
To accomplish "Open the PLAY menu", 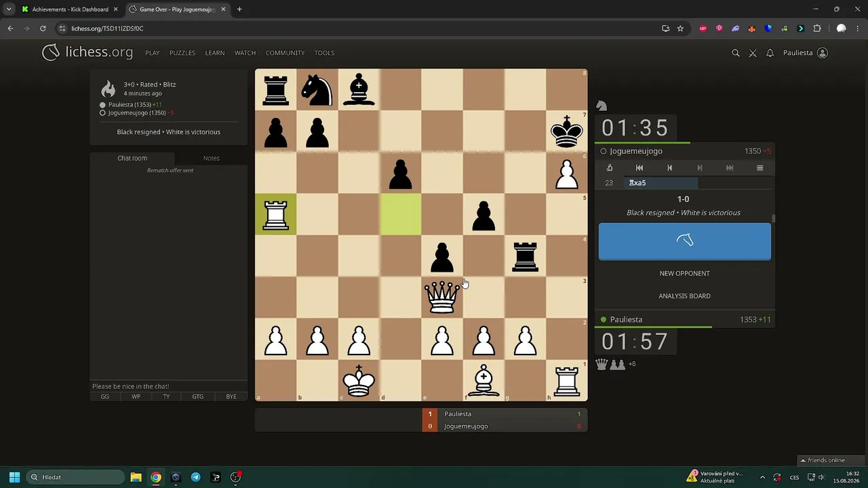I will click(153, 53).
